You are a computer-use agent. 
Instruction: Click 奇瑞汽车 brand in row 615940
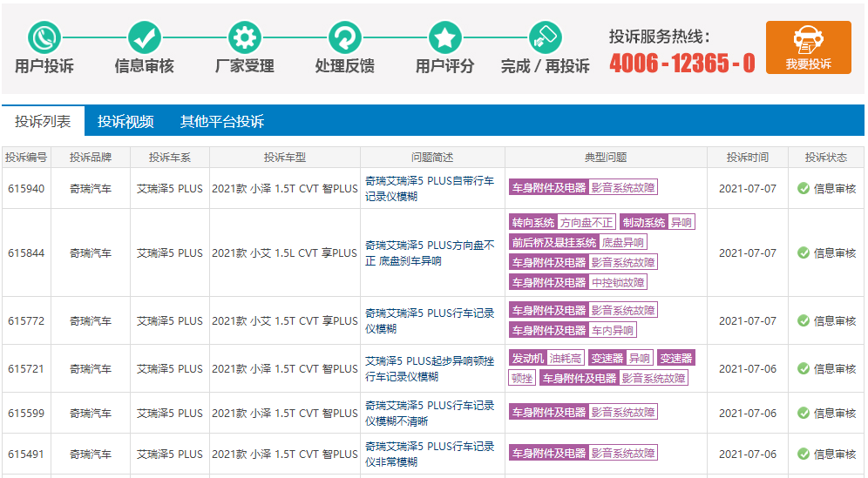click(91, 189)
